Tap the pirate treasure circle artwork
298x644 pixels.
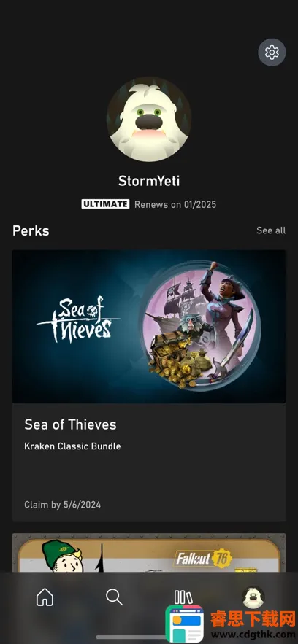coord(201,327)
